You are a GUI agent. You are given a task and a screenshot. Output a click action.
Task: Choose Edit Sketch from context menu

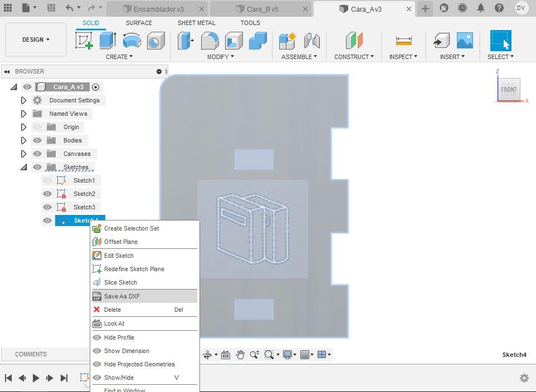click(x=145, y=256)
